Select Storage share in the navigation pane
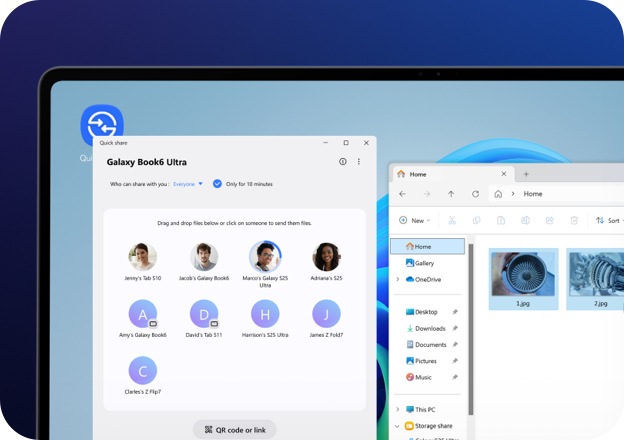This screenshot has height=440, width=624. coord(429,426)
